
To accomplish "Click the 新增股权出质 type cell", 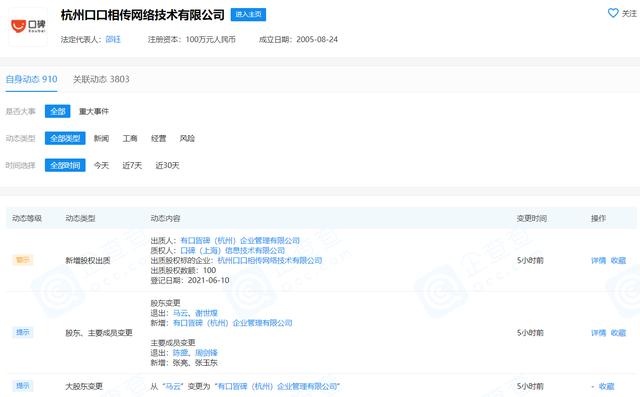I will 88,260.
